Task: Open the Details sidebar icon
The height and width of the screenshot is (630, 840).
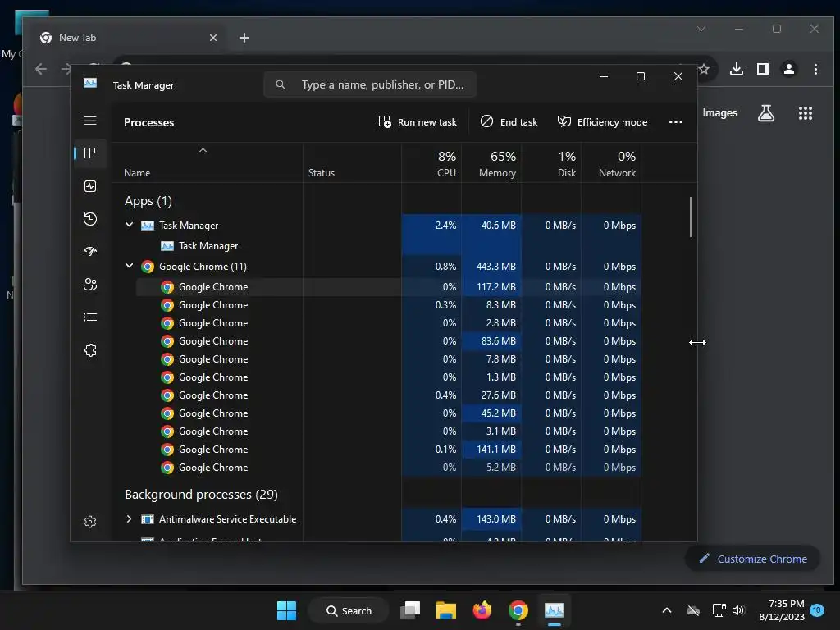Action: pos(90,317)
